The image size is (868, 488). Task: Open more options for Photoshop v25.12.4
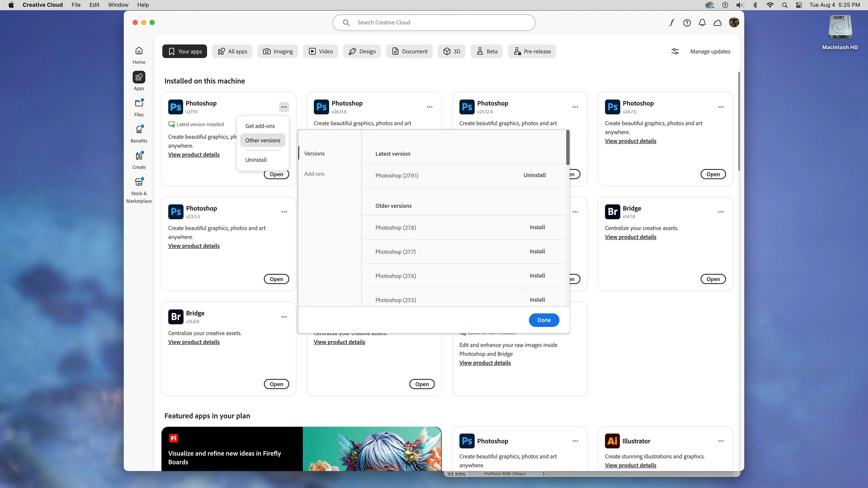pos(575,107)
